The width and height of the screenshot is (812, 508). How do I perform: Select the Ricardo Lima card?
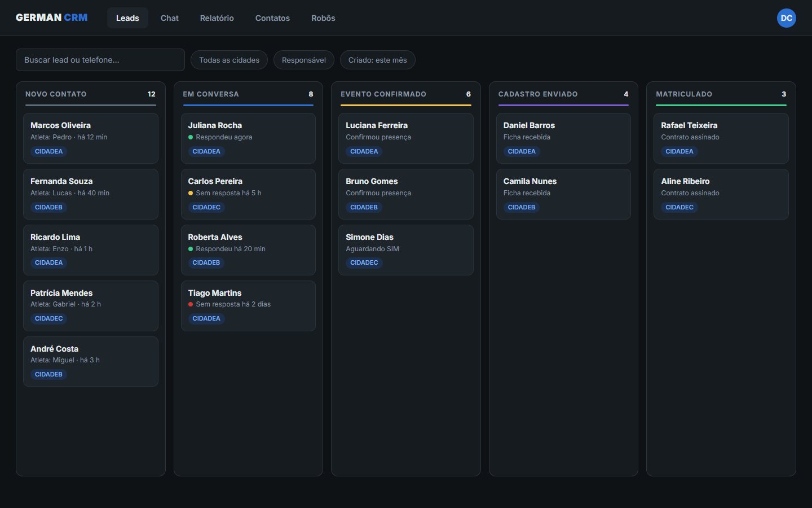click(x=91, y=250)
